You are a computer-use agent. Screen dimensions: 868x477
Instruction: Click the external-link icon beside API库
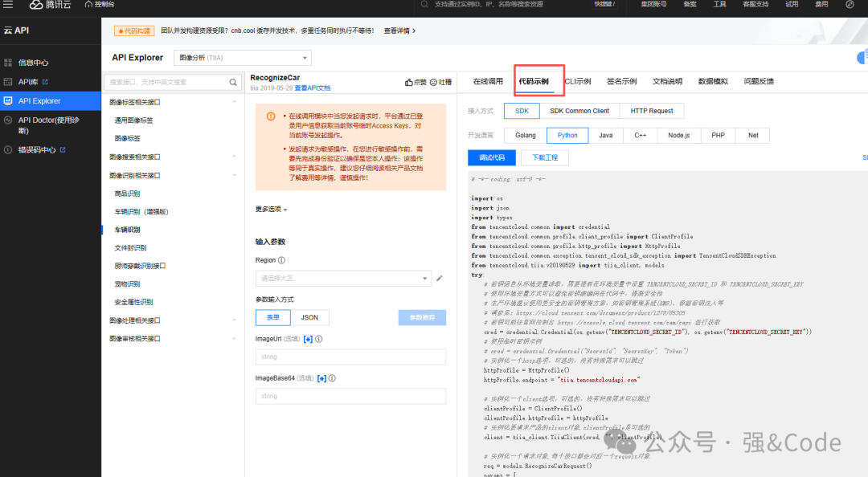coord(45,82)
